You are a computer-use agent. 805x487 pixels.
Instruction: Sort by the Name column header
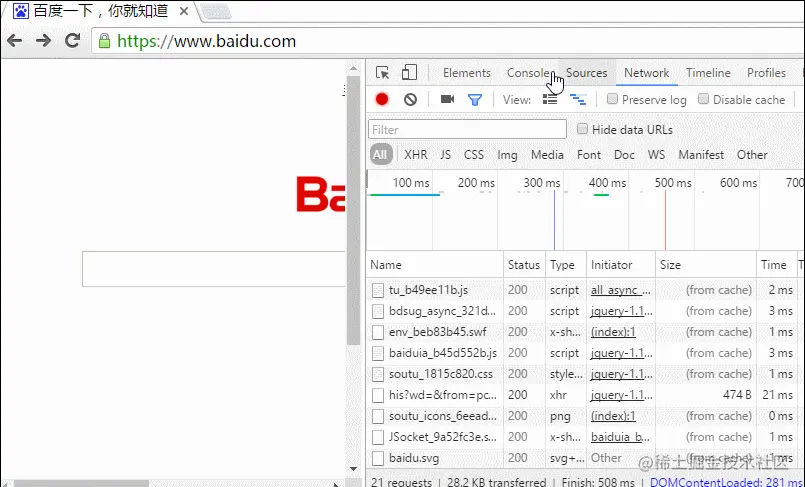tap(435, 265)
